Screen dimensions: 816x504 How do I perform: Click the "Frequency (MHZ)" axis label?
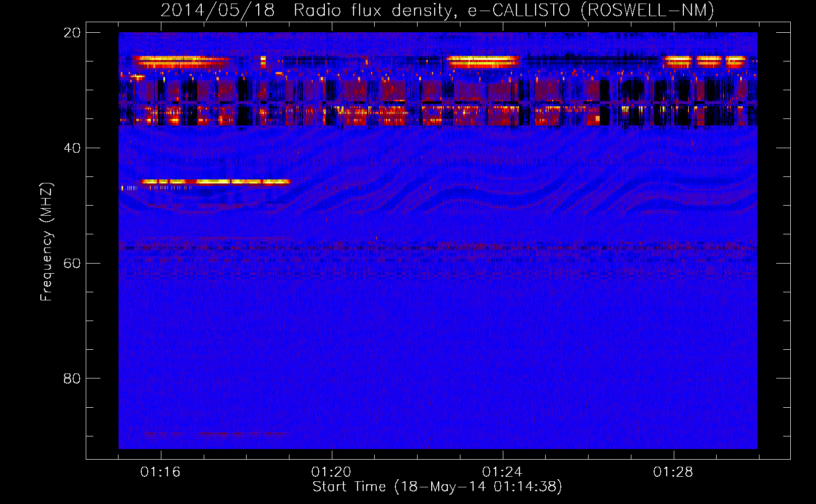click(46, 242)
